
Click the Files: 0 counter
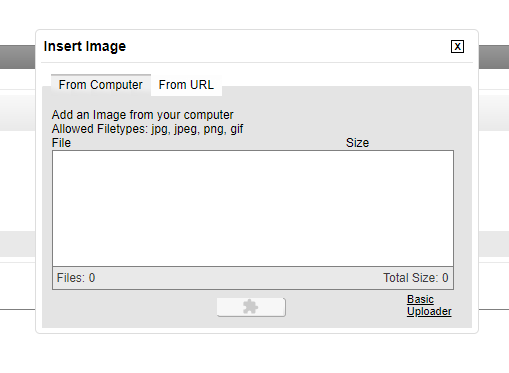pyautogui.click(x=76, y=278)
